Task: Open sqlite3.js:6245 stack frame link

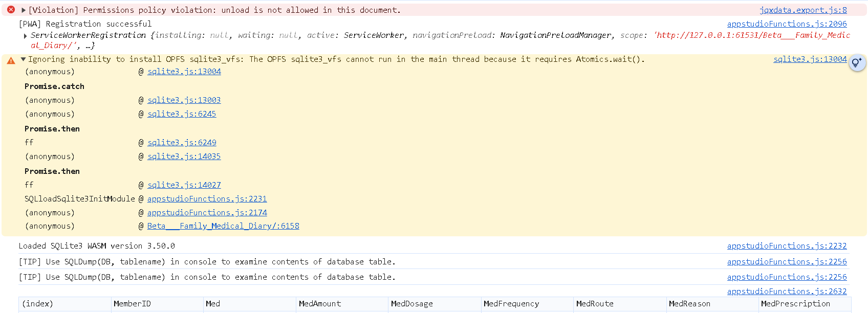Action: point(182,114)
